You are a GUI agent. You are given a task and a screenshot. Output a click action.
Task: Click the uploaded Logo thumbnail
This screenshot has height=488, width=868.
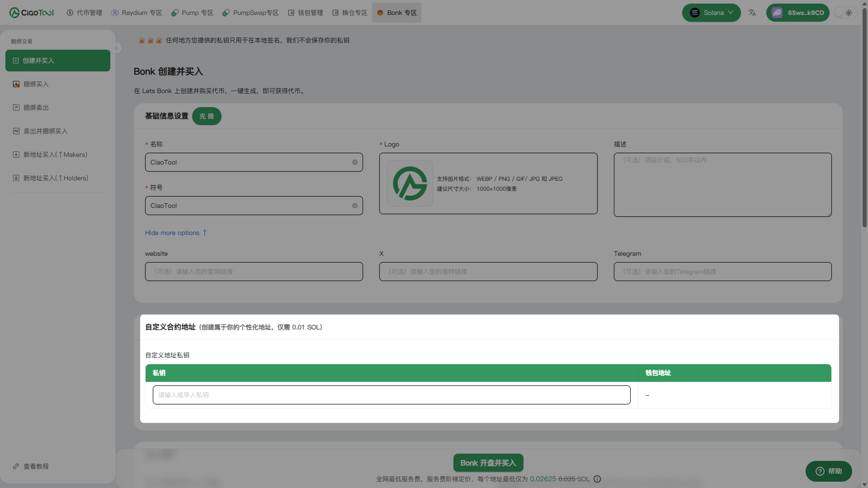coord(410,183)
